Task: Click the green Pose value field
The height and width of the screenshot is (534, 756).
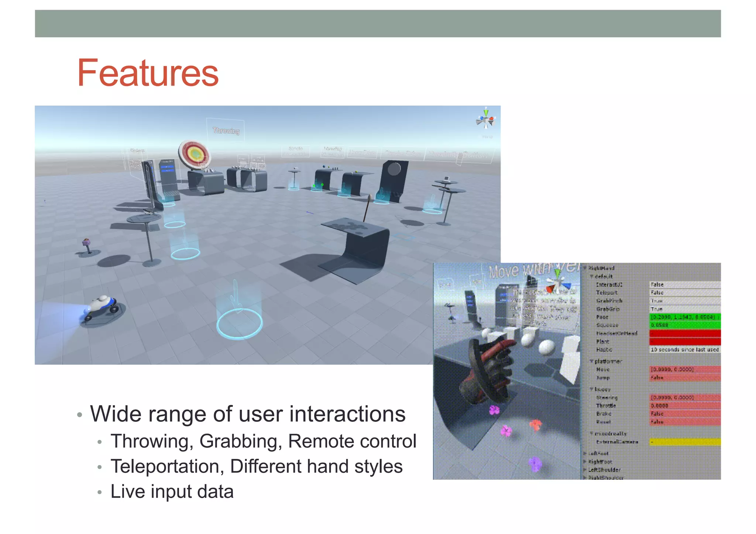Action: pos(685,317)
